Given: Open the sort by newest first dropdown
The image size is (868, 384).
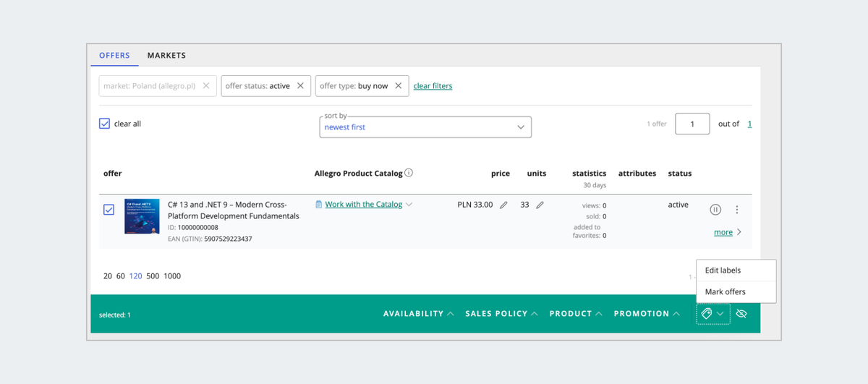Looking at the screenshot, I should (x=425, y=127).
